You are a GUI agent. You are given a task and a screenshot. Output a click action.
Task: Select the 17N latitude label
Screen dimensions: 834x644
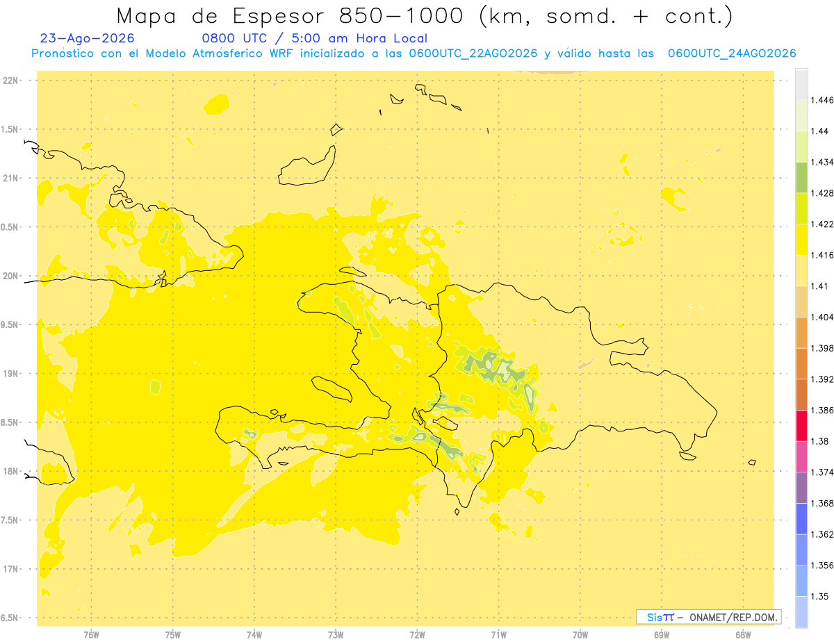point(10,569)
